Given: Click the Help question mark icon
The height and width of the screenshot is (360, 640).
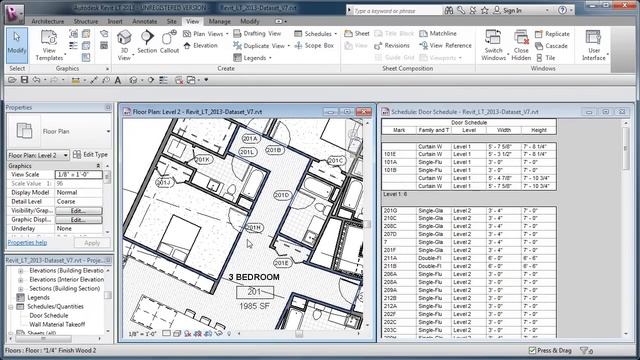Looking at the screenshot, I should 562,10.
